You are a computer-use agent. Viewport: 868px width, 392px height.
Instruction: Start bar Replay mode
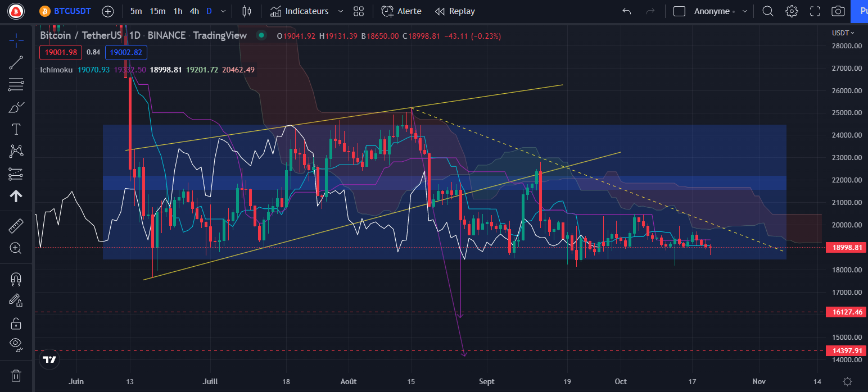pos(454,11)
